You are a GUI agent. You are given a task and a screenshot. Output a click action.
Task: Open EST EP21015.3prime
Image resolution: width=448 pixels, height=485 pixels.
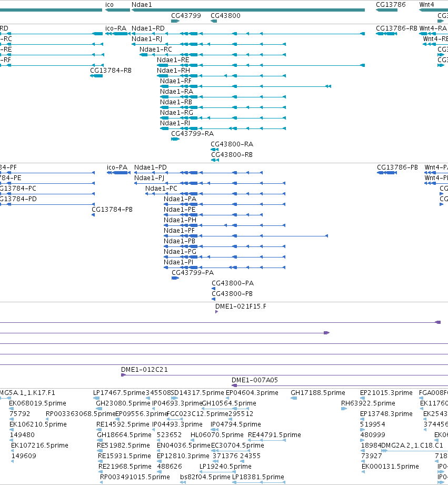click(x=386, y=393)
